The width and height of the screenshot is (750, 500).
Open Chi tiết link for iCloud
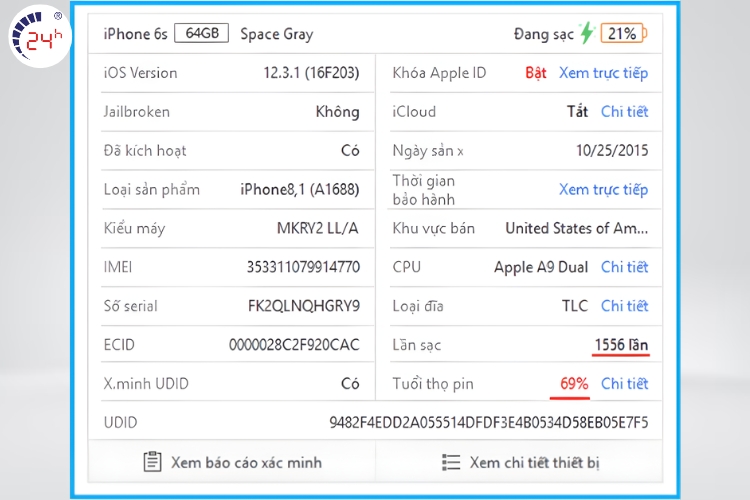(624, 112)
